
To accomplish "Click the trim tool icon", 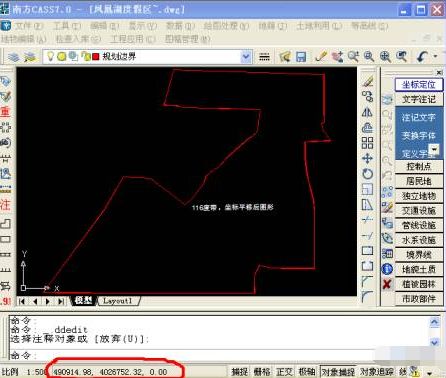I will pos(367,220).
